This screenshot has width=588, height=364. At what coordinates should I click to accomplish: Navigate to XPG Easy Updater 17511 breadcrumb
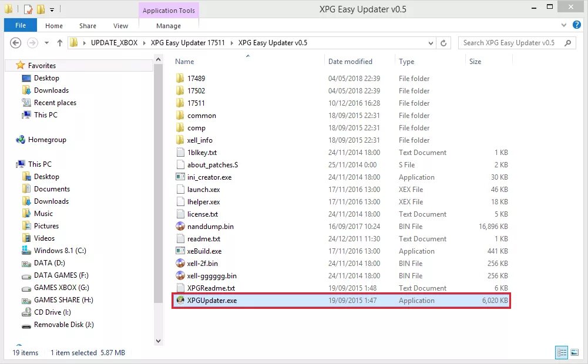pos(187,43)
